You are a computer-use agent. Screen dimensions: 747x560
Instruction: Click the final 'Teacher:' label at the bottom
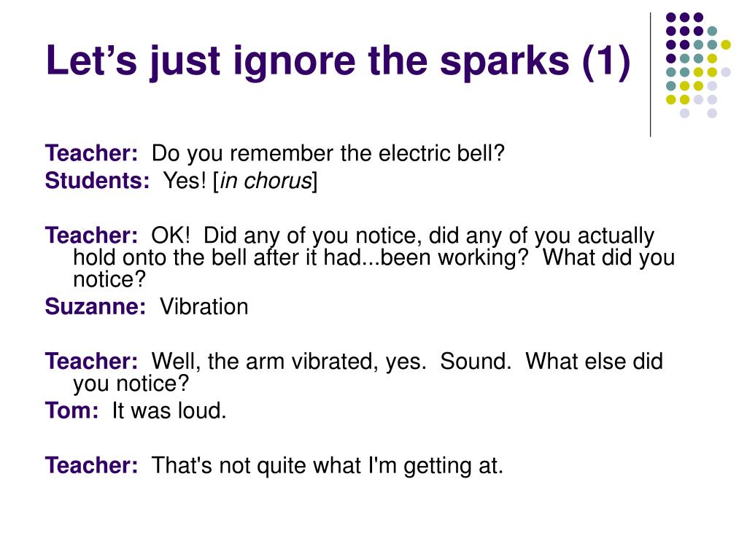pos(91,465)
